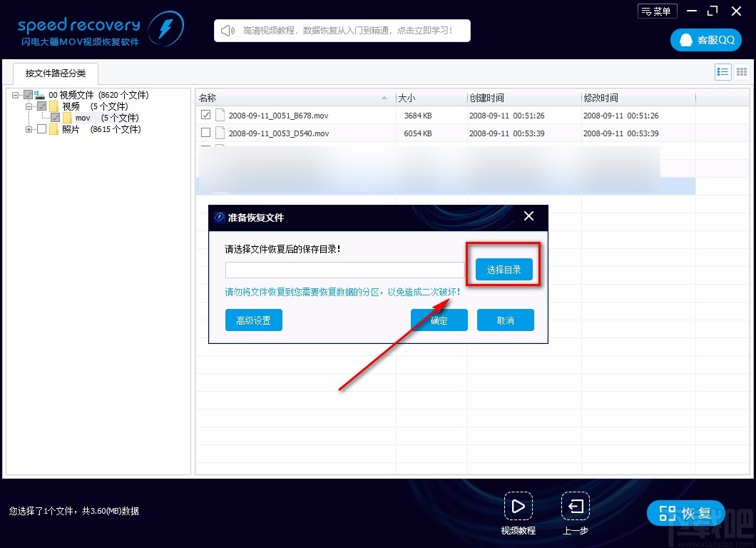Select the list view icon
This screenshot has width=756, height=548.
click(x=722, y=71)
